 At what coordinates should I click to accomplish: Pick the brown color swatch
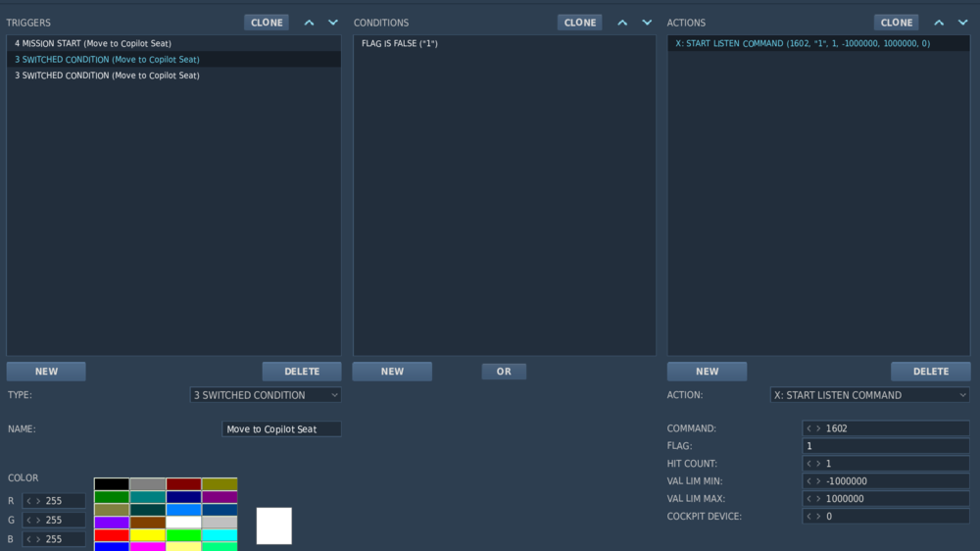coord(148,523)
